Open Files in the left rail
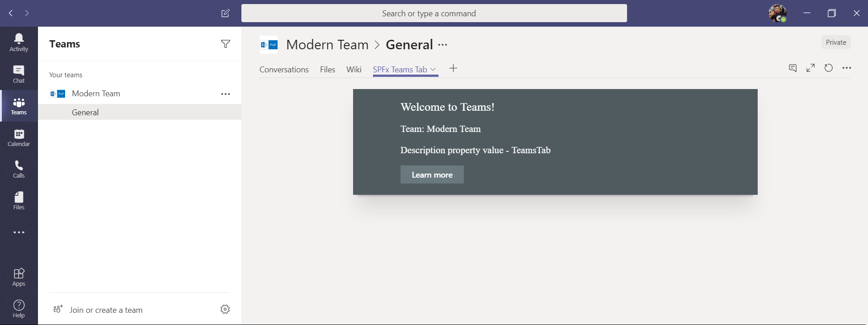 [x=19, y=201]
